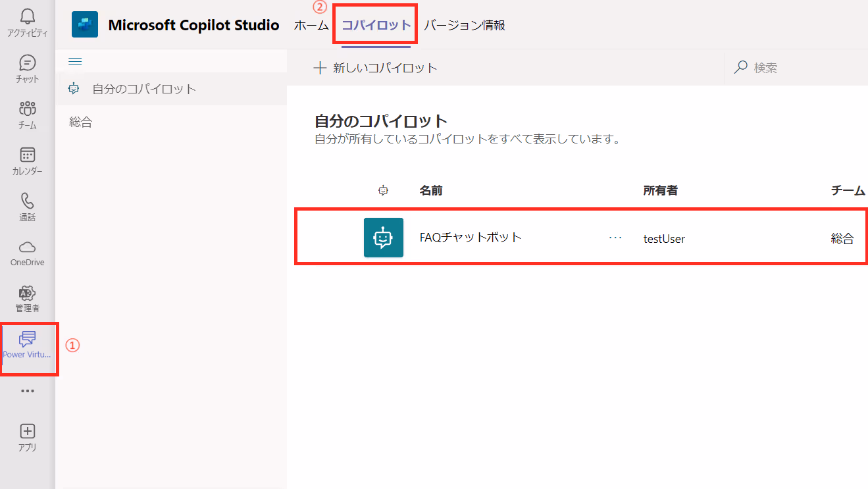The image size is (868, 489).
Task: Switch to the バージョン情報 tab
Action: 465,25
